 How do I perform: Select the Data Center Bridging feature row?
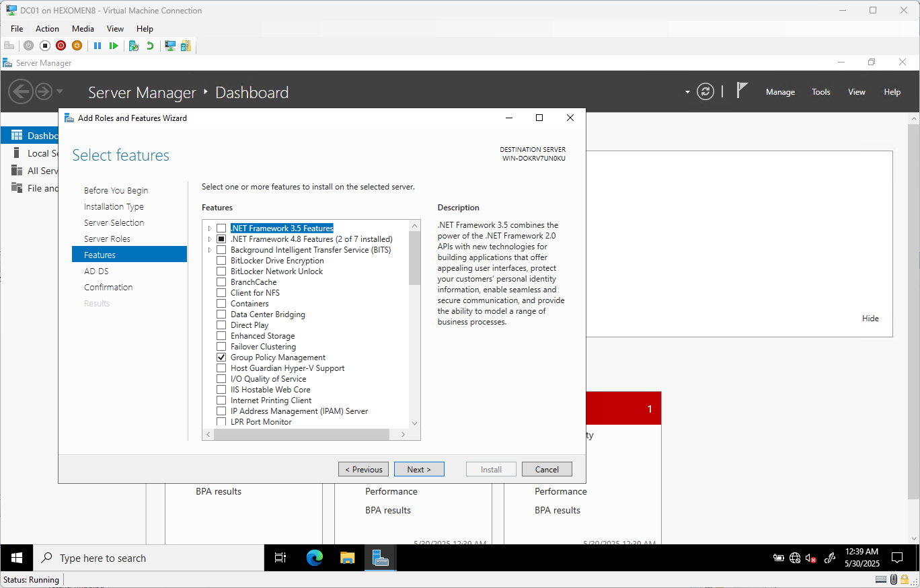click(268, 314)
